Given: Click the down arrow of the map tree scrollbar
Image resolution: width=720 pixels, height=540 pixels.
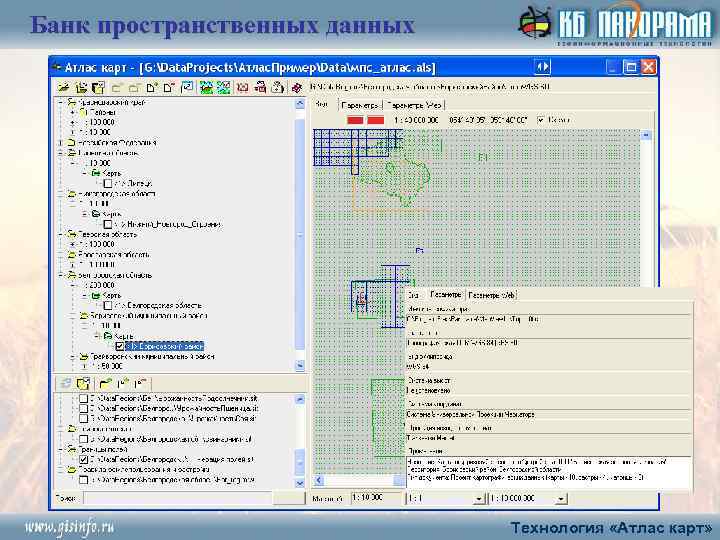Looking at the screenshot, I should [x=299, y=366].
